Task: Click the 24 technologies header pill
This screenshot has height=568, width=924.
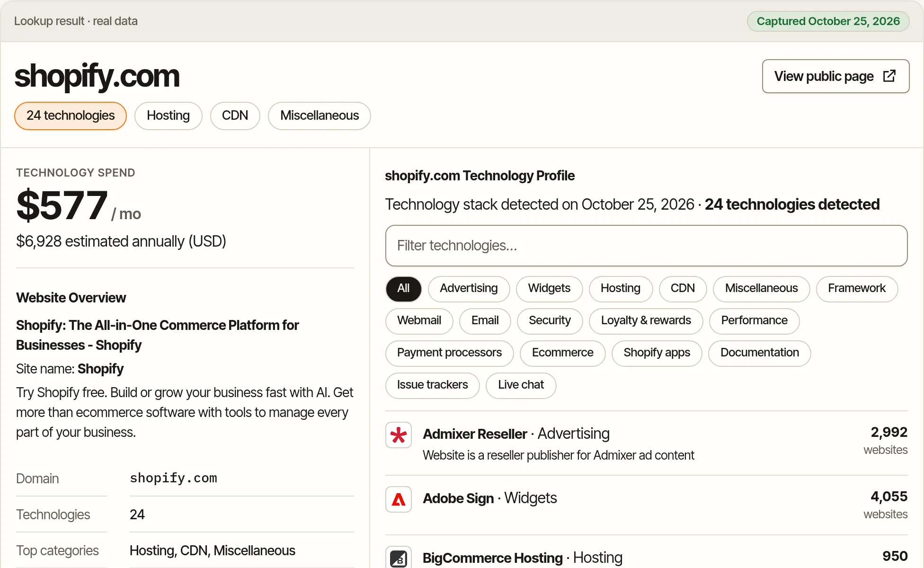Action: (71, 116)
